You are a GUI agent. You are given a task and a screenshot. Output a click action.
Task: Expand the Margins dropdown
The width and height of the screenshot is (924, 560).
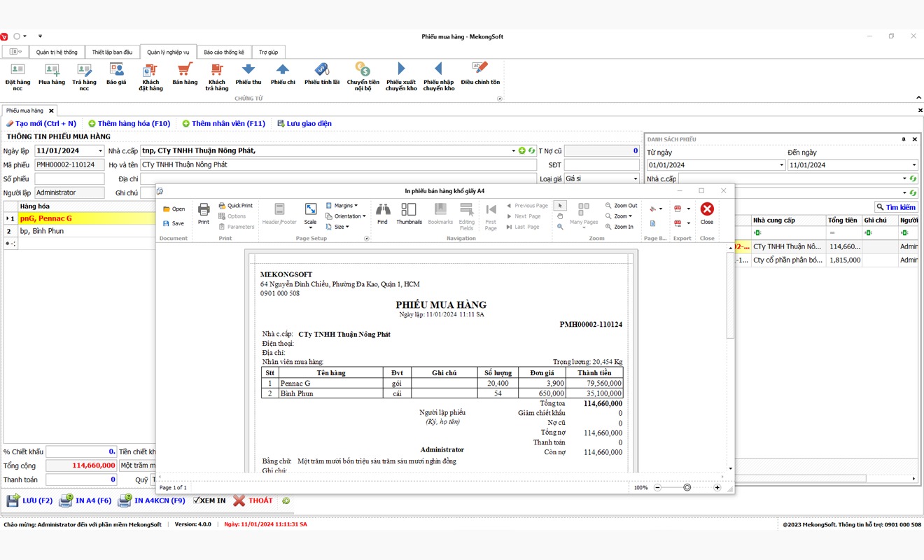click(342, 206)
